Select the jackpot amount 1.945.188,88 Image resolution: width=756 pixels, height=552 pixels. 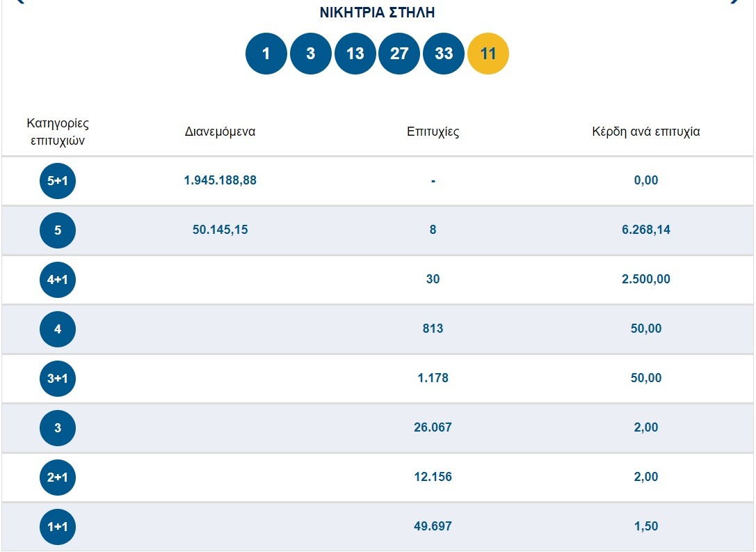pyautogui.click(x=220, y=180)
